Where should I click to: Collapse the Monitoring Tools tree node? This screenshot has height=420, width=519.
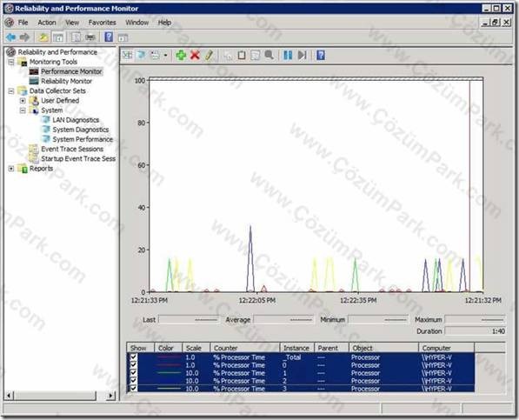pyautogui.click(x=11, y=62)
